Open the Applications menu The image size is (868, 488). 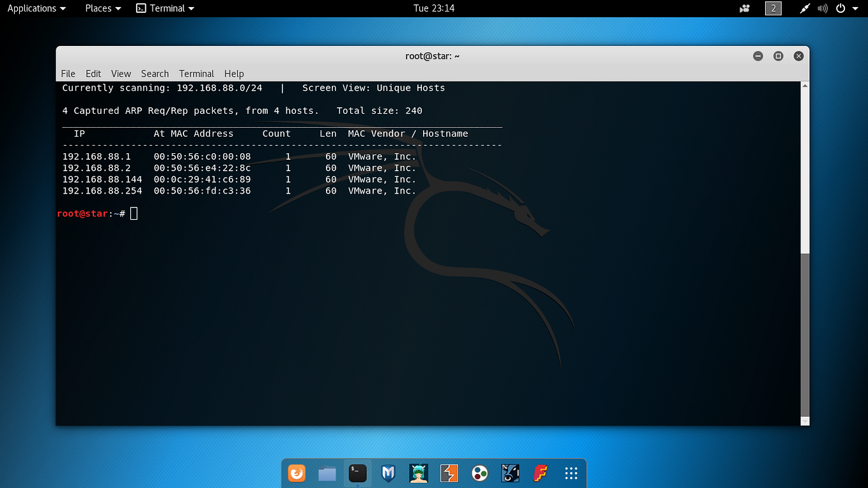(35, 8)
